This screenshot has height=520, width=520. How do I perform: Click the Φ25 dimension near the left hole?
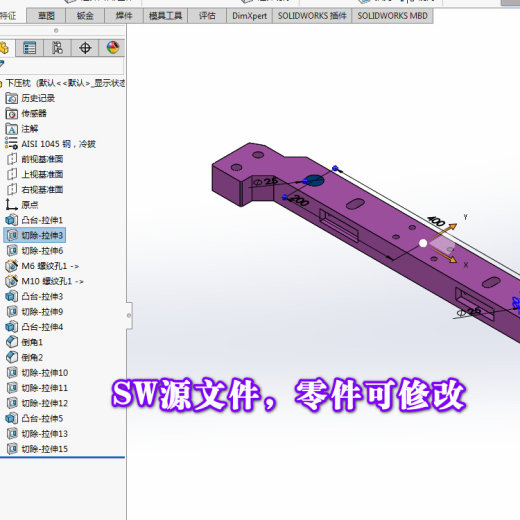[265, 182]
